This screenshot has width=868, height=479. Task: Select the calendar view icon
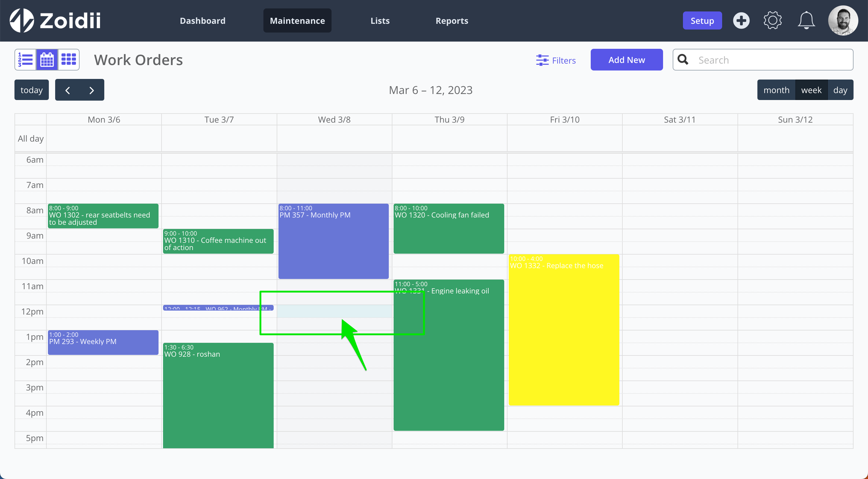click(x=47, y=59)
